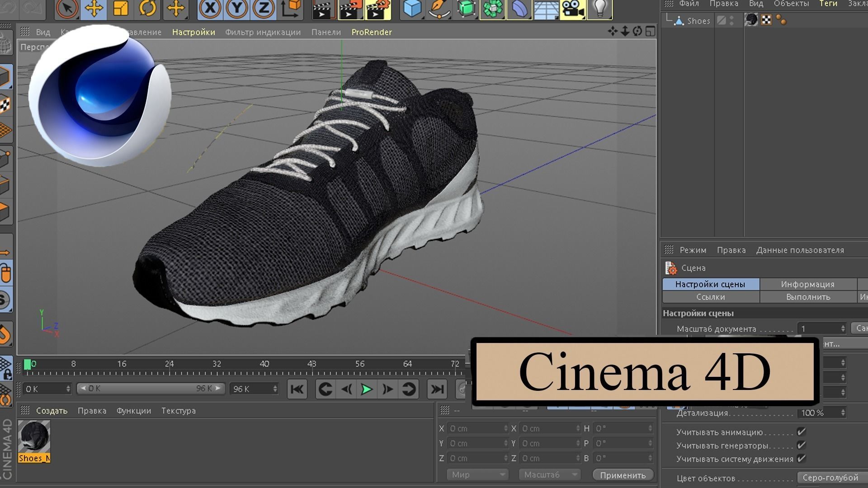Open Текстура menu in material manager
This screenshot has width=868, height=488.
179,411
